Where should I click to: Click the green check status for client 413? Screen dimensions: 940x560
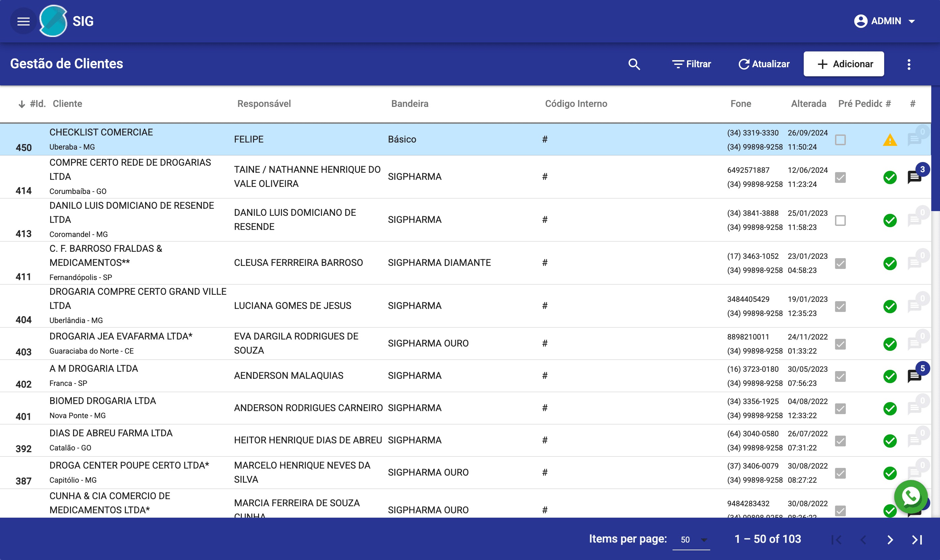coord(890,220)
